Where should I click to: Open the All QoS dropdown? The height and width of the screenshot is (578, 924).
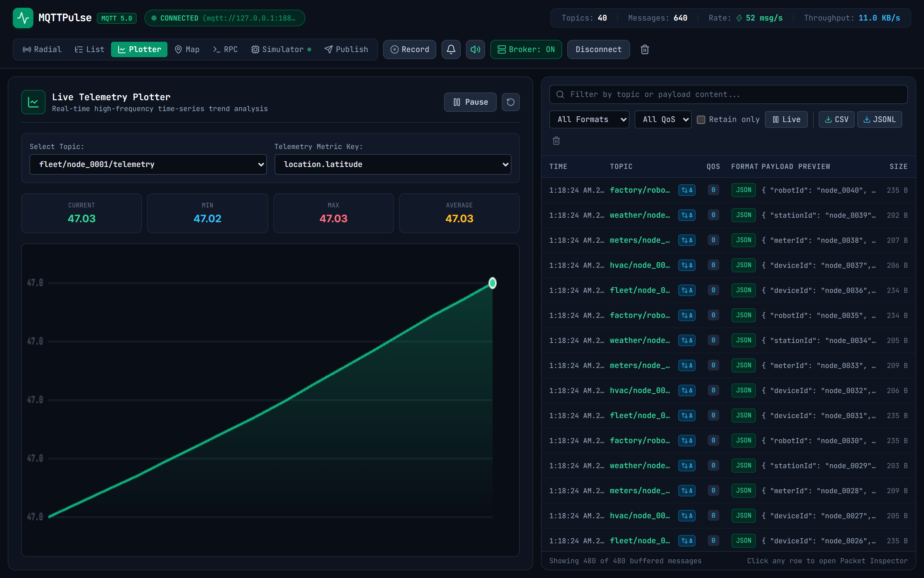663,120
